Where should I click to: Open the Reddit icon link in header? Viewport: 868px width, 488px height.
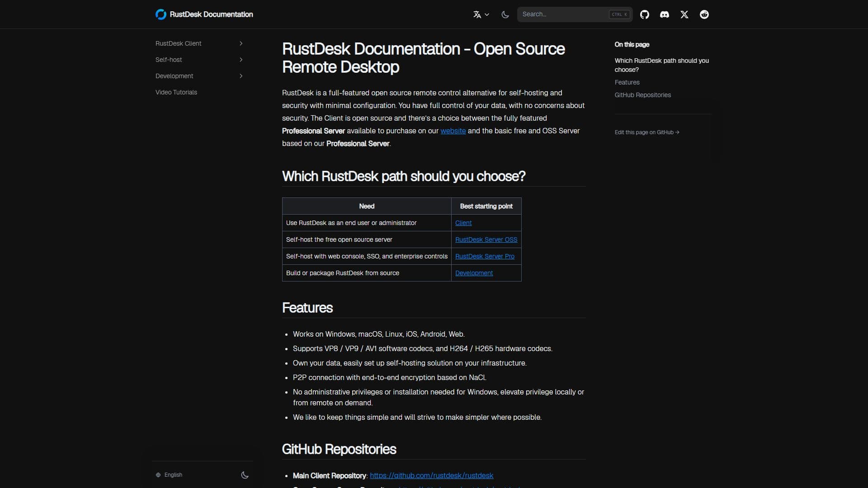tap(704, 14)
